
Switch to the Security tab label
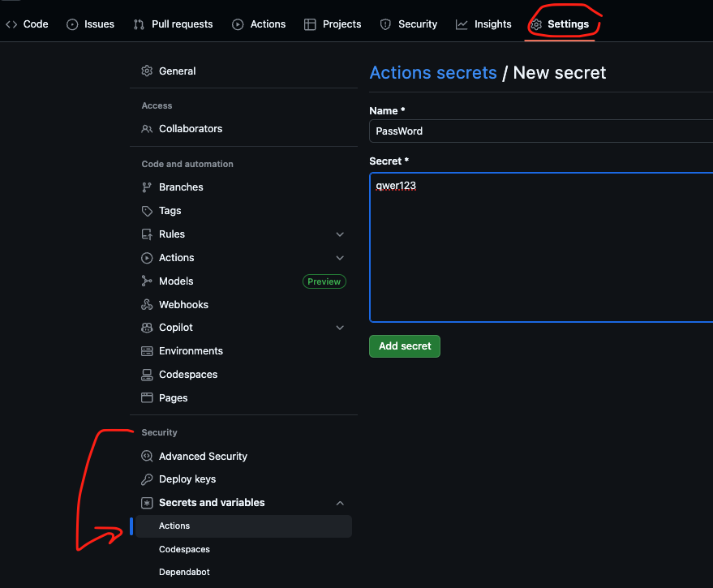[x=418, y=24]
